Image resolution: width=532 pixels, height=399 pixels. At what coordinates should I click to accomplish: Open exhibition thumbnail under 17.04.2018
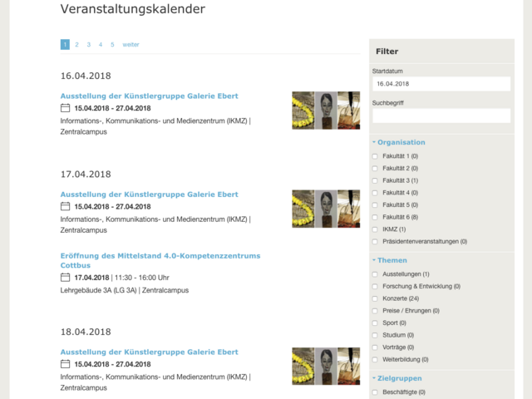[x=326, y=209]
